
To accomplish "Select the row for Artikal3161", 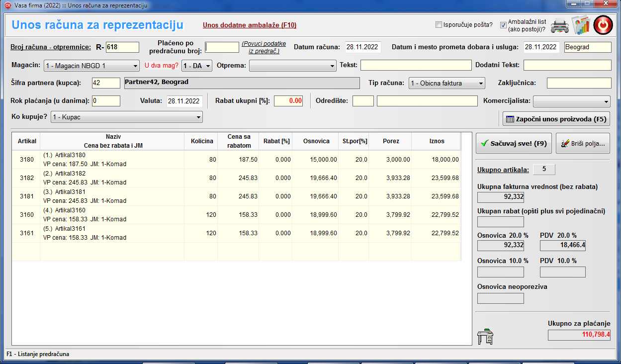I will coord(236,233).
